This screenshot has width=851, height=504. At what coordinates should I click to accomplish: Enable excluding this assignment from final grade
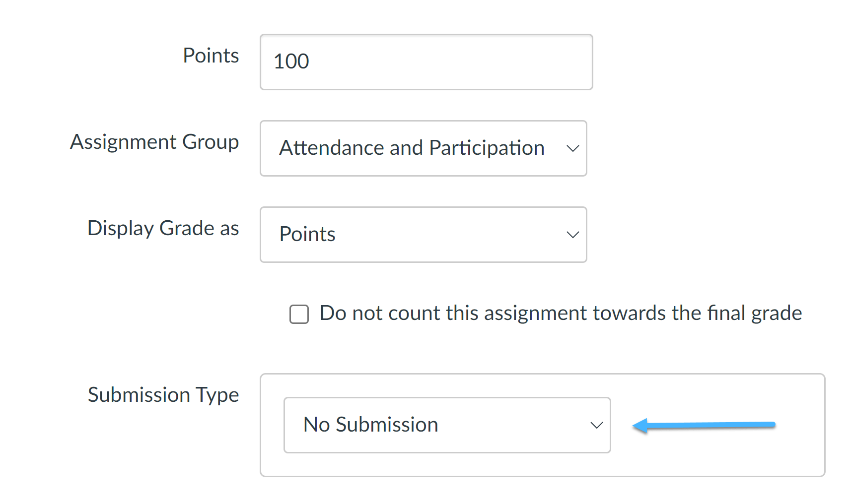tap(299, 314)
